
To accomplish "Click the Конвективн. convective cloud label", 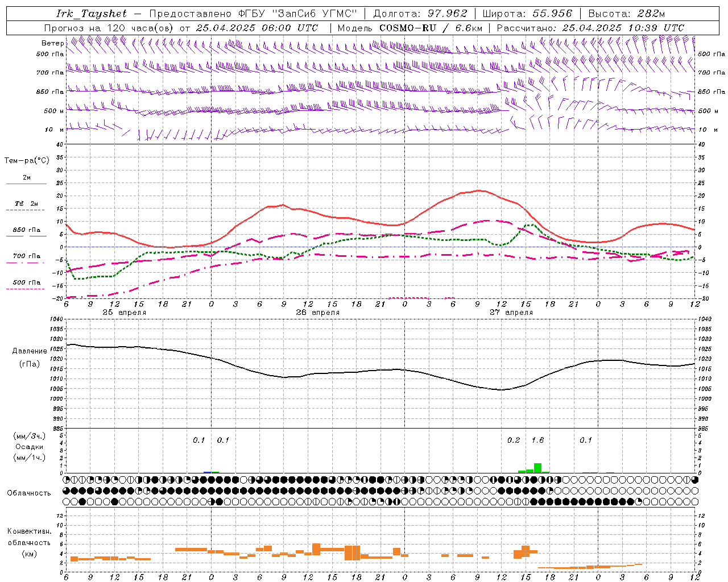I will point(30,531).
